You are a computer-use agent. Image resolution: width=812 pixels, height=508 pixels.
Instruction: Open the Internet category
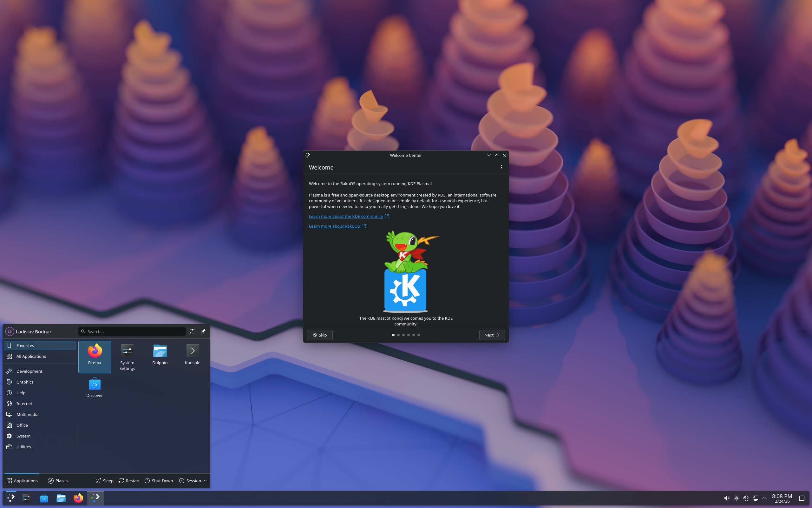click(x=40, y=404)
